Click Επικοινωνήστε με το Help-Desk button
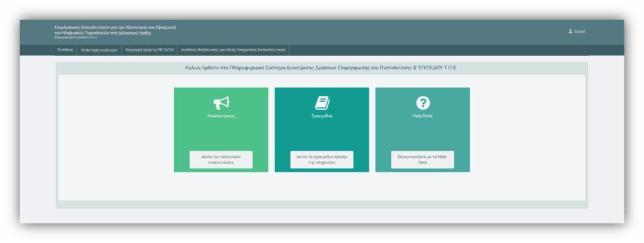Screen dimensions: 644x243 click(422, 160)
